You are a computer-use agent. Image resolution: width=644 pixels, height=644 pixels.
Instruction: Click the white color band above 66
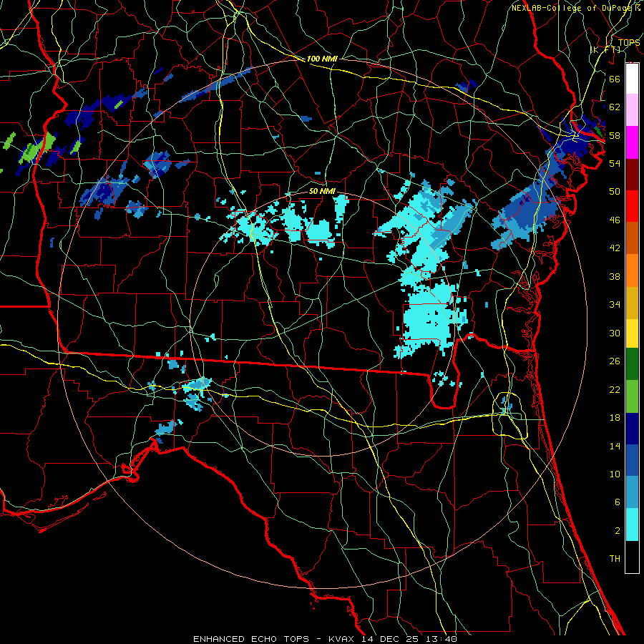pos(632,79)
